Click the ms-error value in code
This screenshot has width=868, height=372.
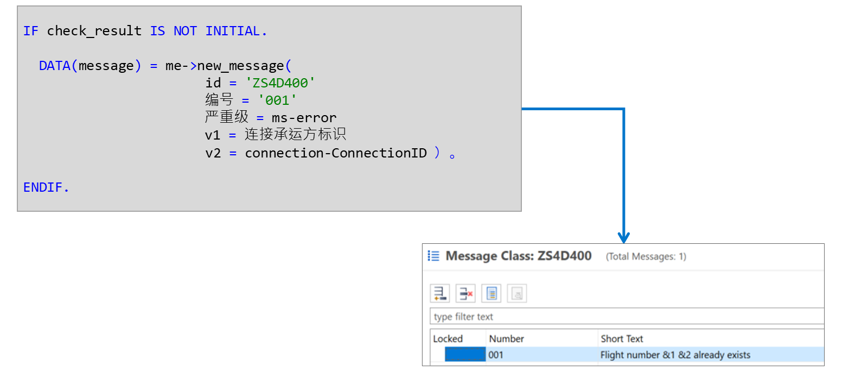coord(304,118)
